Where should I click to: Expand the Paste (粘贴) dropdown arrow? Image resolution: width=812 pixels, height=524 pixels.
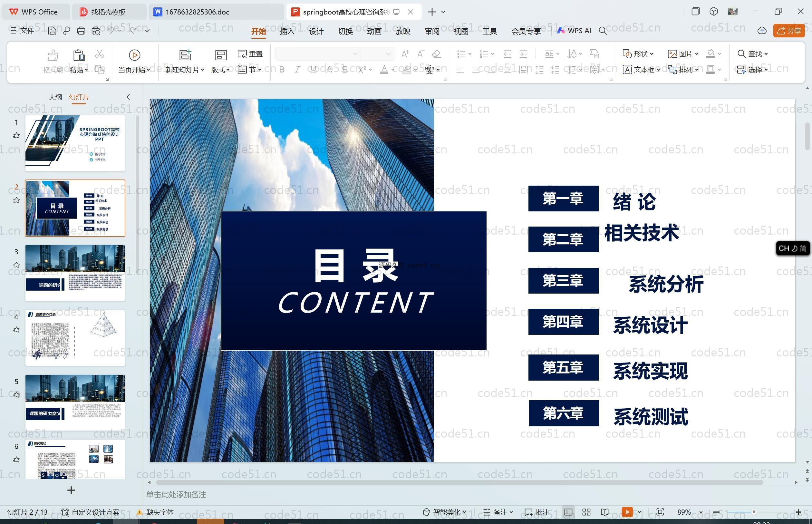[x=86, y=70]
